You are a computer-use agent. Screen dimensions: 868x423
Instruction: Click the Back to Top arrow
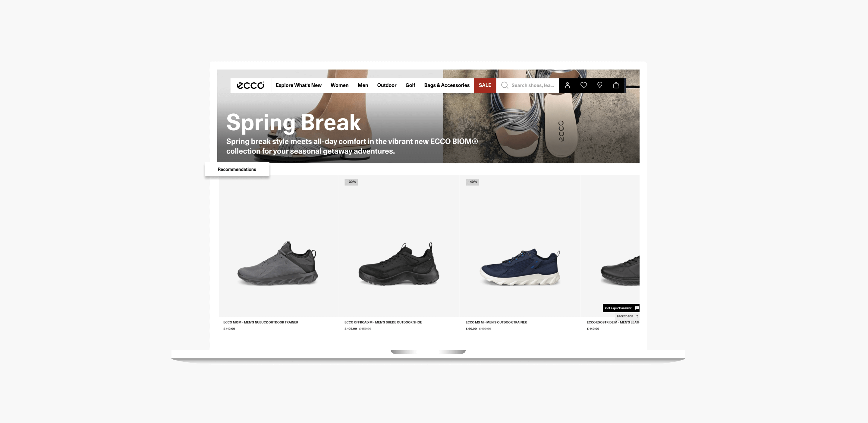pyautogui.click(x=637, y=316)
